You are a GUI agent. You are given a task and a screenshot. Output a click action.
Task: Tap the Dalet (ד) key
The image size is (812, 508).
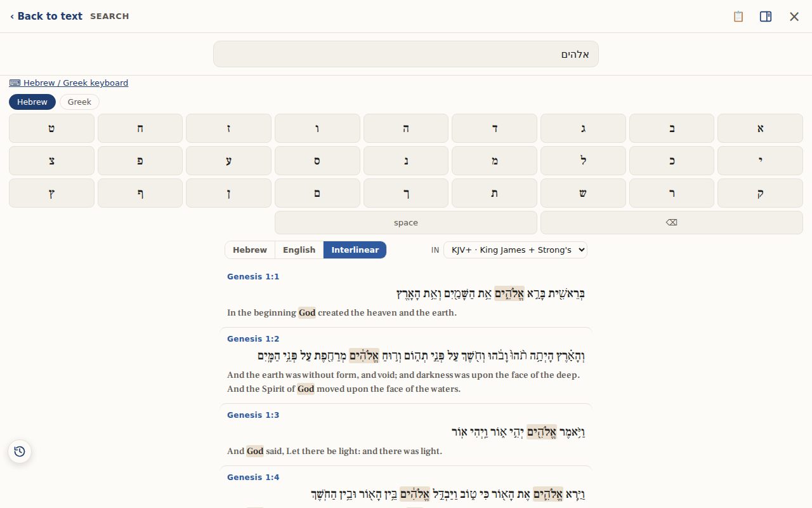pos(494,128)
